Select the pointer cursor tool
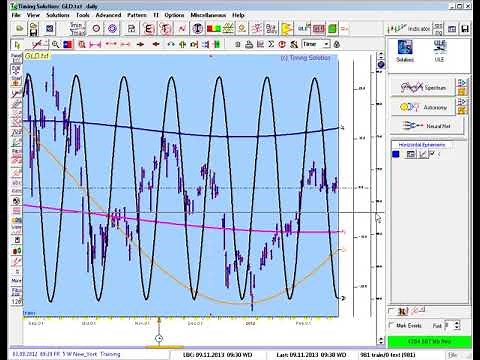This screenshot has height=360, width=480. (17, 44)
